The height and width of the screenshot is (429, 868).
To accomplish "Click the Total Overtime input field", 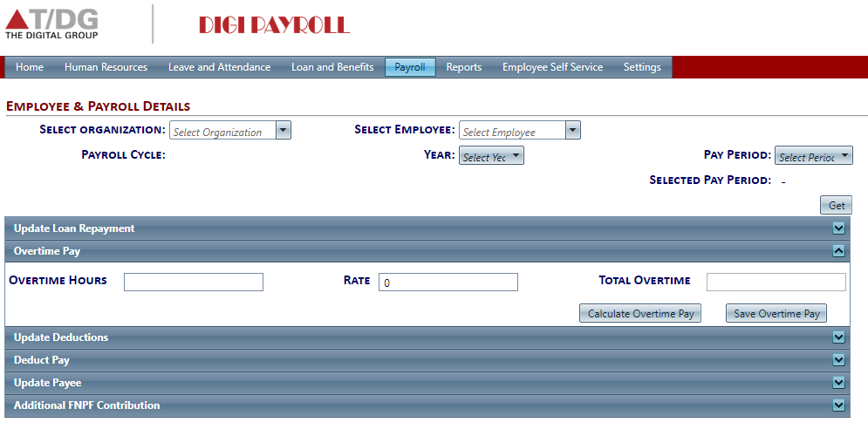I will coord(776,282).
